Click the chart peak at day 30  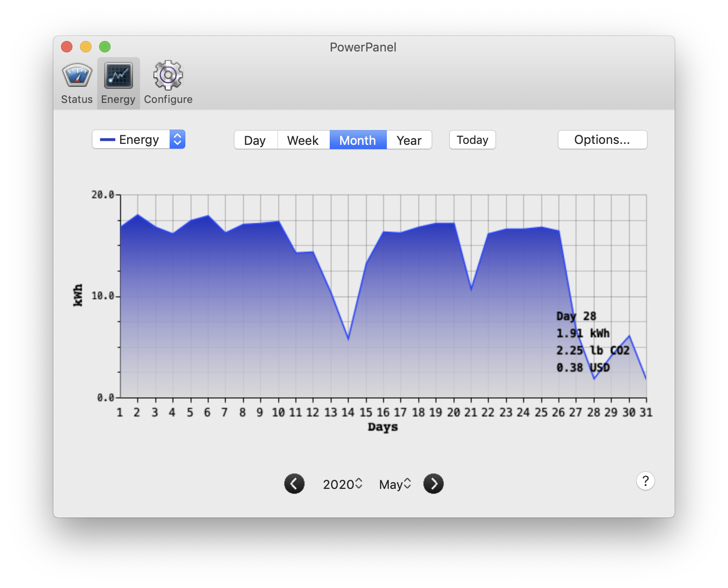pyautogui.click(x=629, y=336)
